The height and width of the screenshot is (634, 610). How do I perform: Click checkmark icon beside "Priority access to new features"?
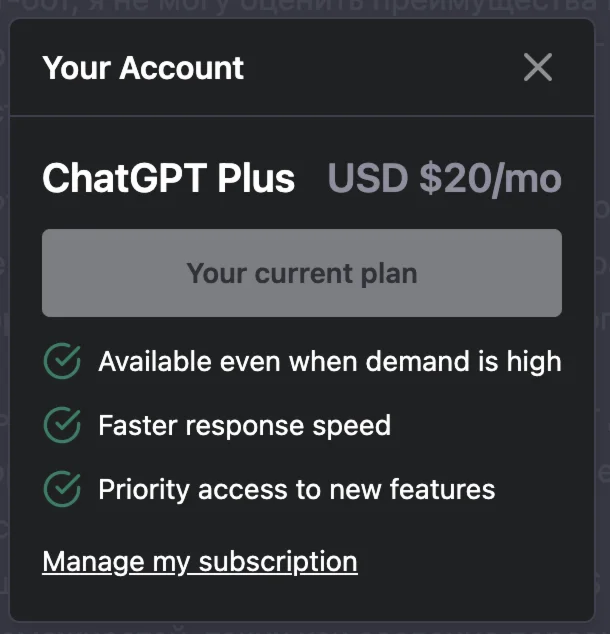63,490
